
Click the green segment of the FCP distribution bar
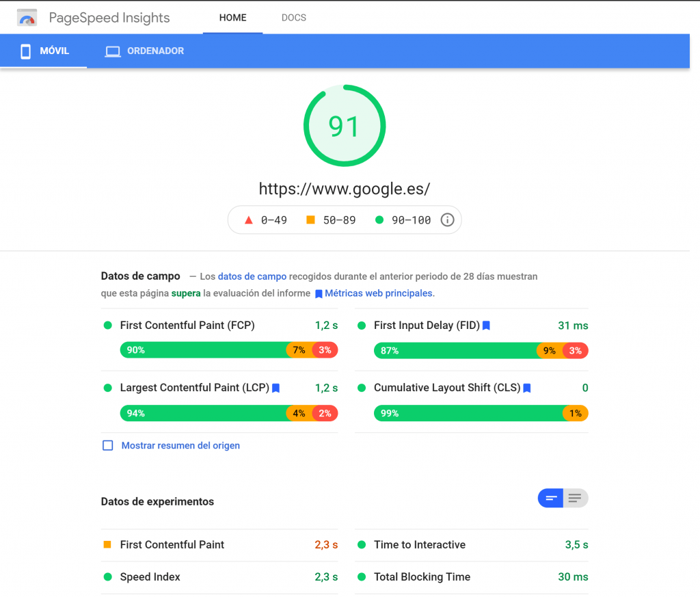pos(198,349)
